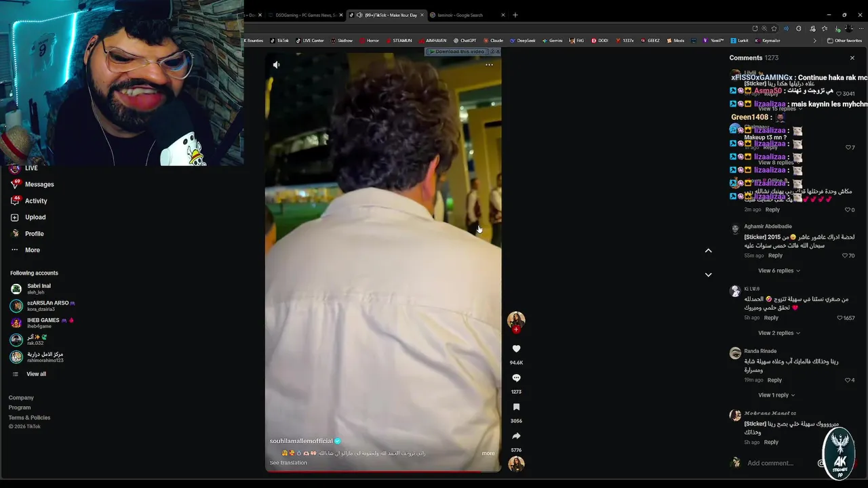This screenshot has height=488, width=868.
Task: Expand the caption with more
Action: [x=488, y=453]
